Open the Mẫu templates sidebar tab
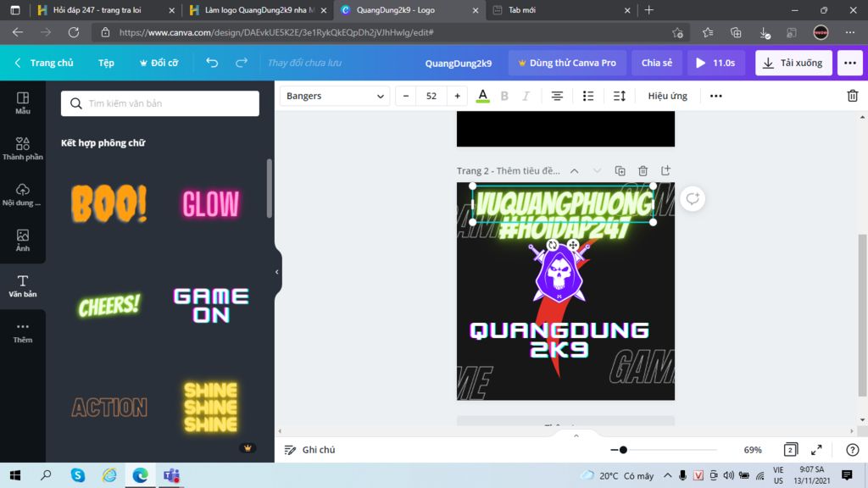 coord(23,103)
